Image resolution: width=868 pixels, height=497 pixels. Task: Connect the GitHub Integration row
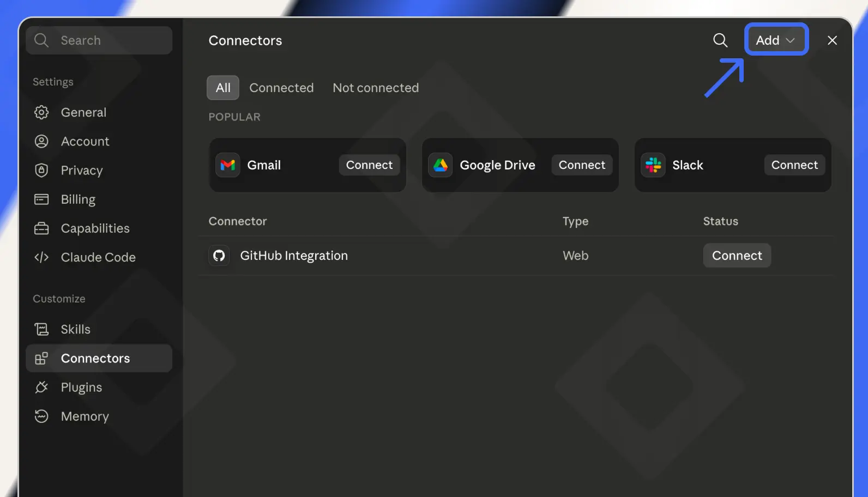coord(737,256)
